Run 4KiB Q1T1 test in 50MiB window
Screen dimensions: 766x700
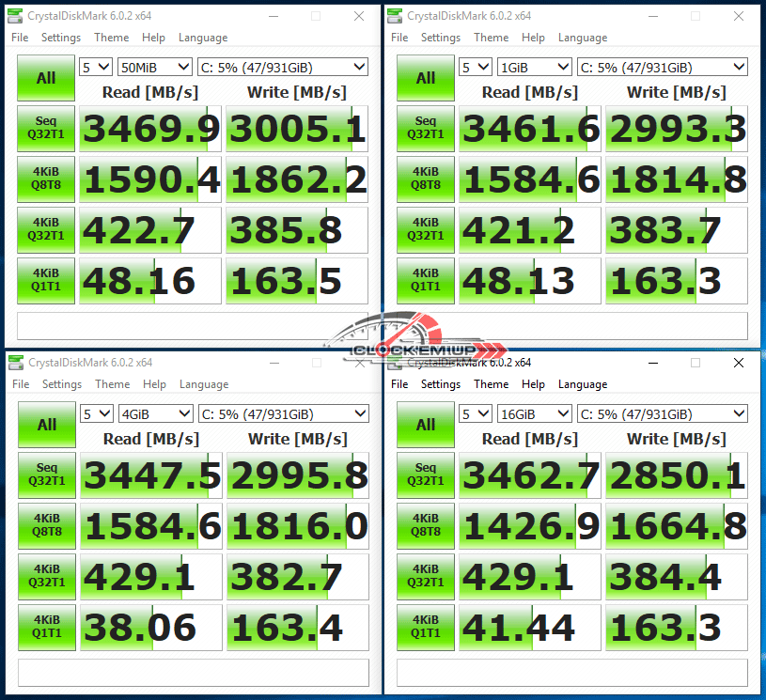coord(46,280)
